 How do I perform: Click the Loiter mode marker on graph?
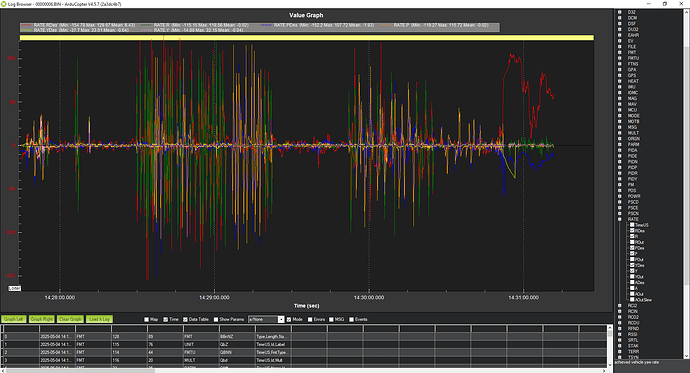coord(15,288)
